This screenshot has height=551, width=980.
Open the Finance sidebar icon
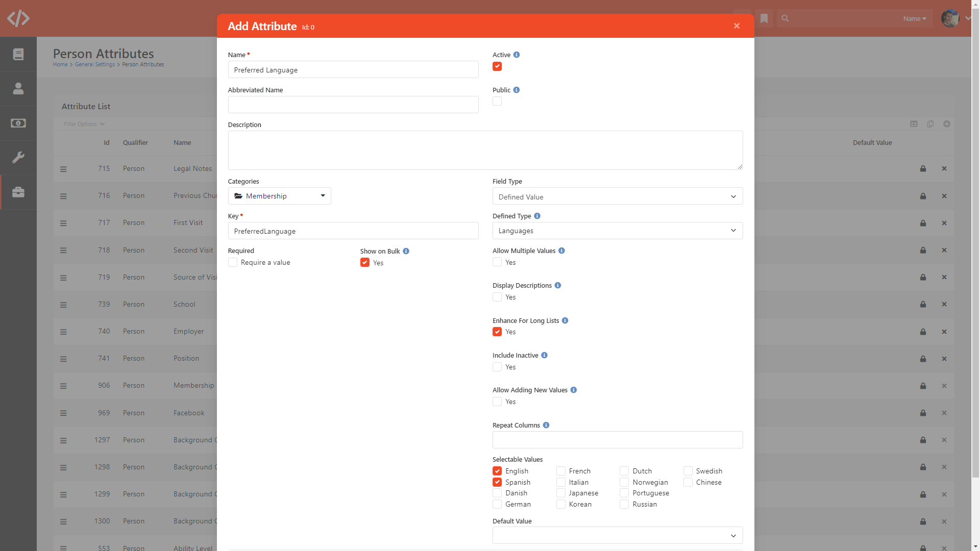coord(18,123)
